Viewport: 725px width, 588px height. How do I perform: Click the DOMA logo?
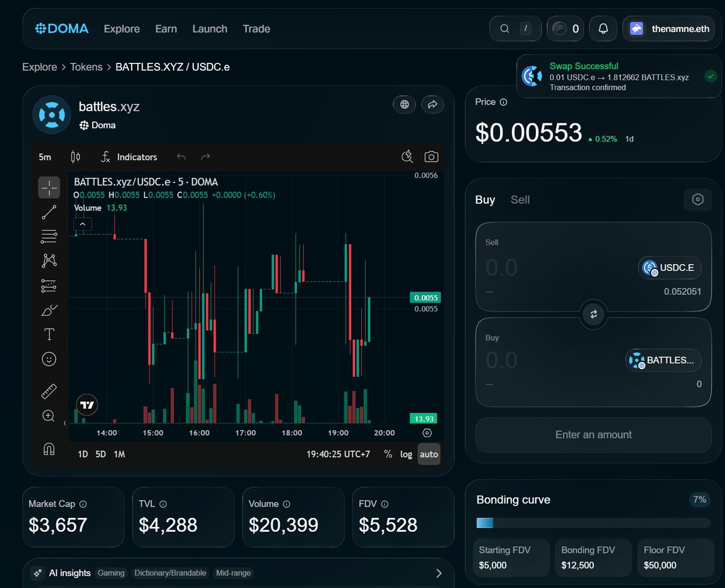62,28
